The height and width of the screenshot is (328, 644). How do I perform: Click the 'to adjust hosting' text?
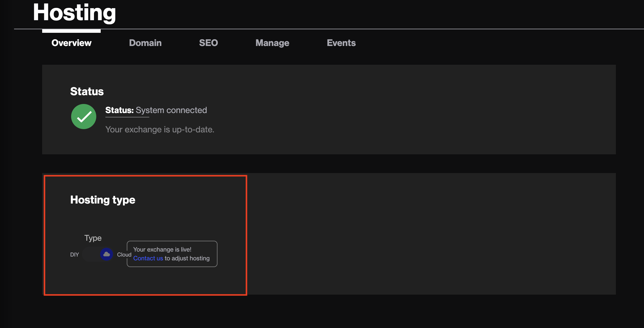pyautogui.click(x=187, y=258)
